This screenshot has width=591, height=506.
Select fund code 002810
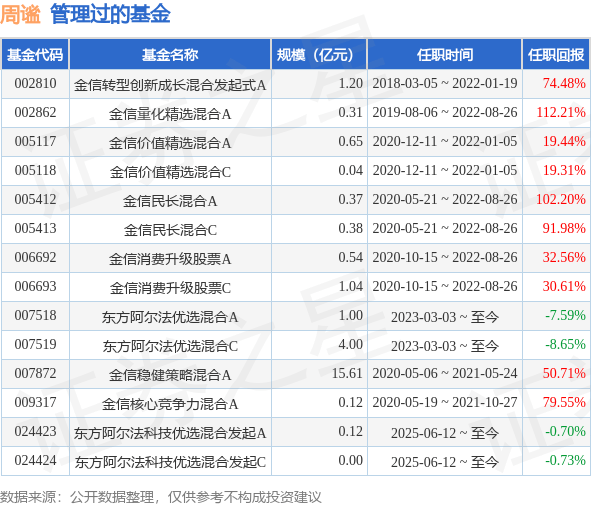35,83
